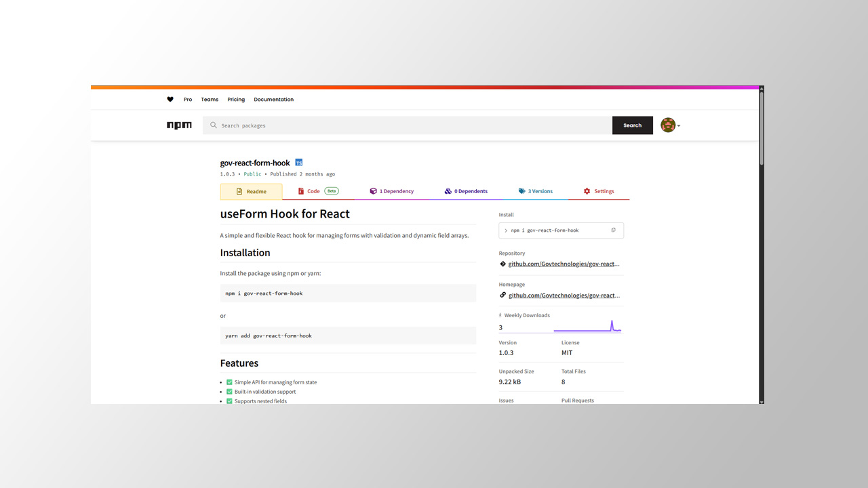This screenshot has width=868, height=488.
Task: Open the Documentation link
Action: (x=274, y=100)
